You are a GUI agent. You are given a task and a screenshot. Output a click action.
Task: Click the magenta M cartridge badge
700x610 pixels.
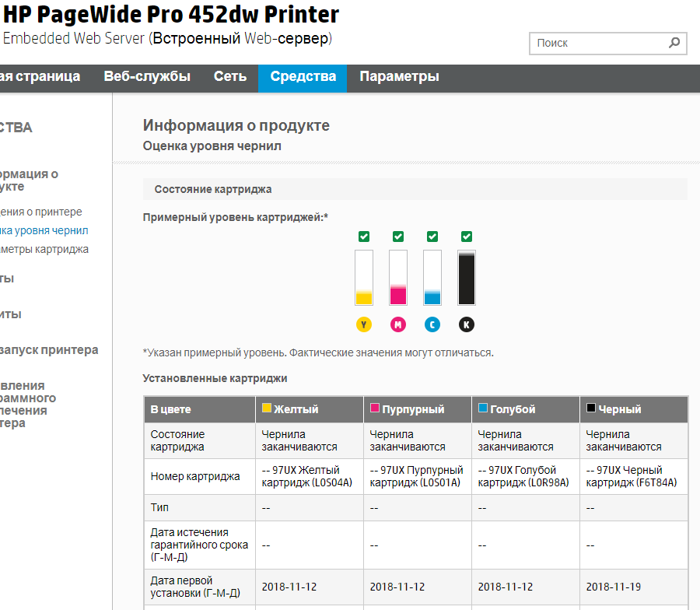[398, 324]
